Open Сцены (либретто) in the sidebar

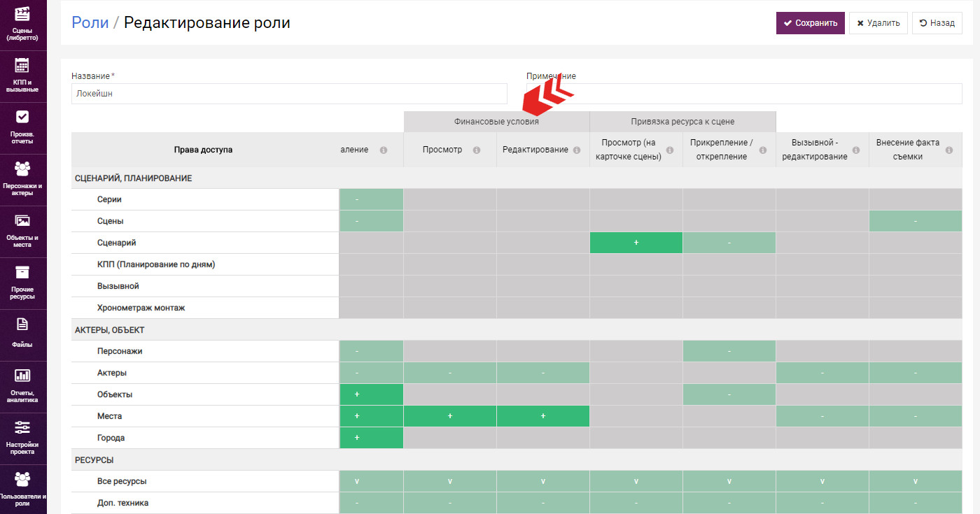point(23,24)
